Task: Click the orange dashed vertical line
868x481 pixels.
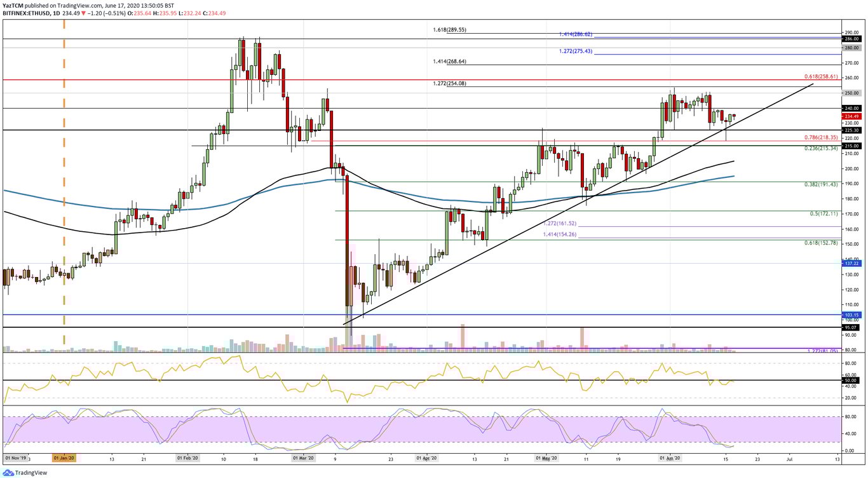Action: point(63,191)
